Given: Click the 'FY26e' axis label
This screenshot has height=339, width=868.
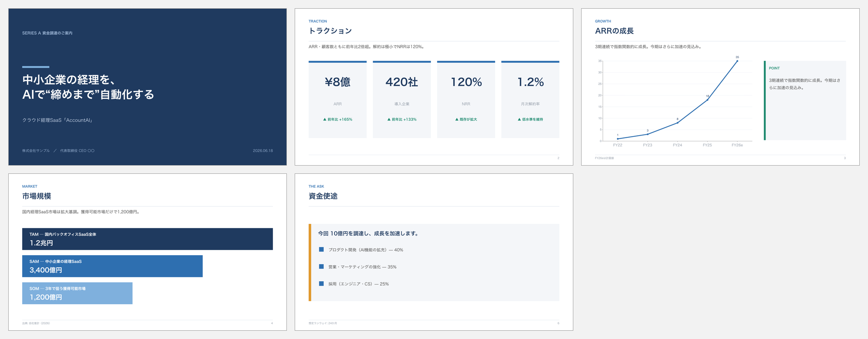Looking at the screenshot, I should click(x=737, y=145).
